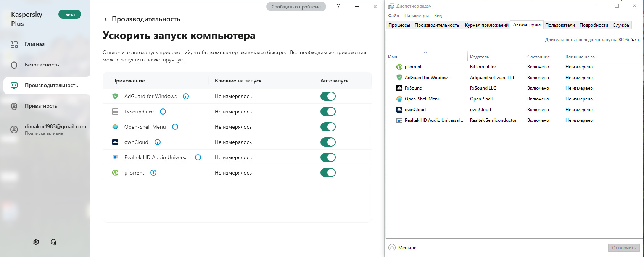Open the Параметры menu in Task Manager
The image size is (644, 257).
pyautogui.click(x=417, y=16)
